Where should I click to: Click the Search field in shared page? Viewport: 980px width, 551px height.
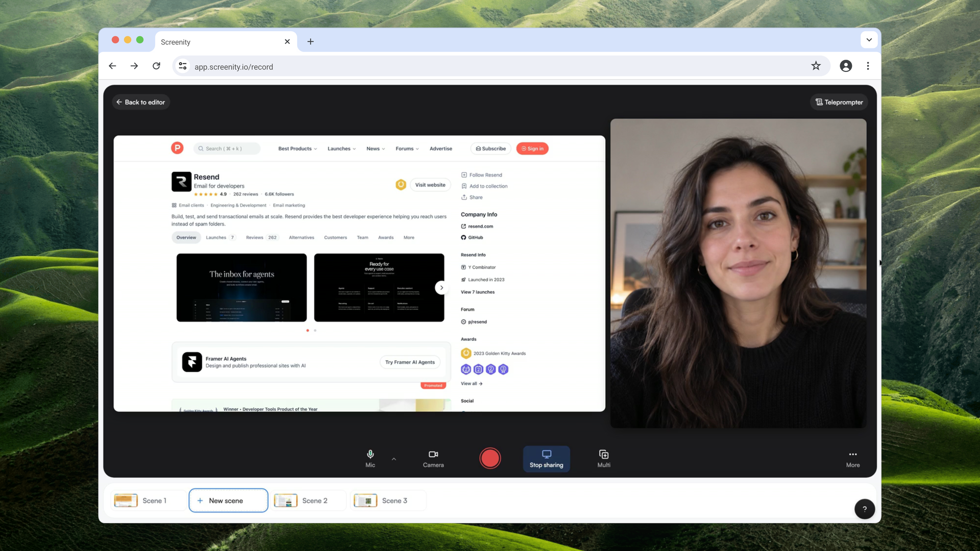(227, 148)
